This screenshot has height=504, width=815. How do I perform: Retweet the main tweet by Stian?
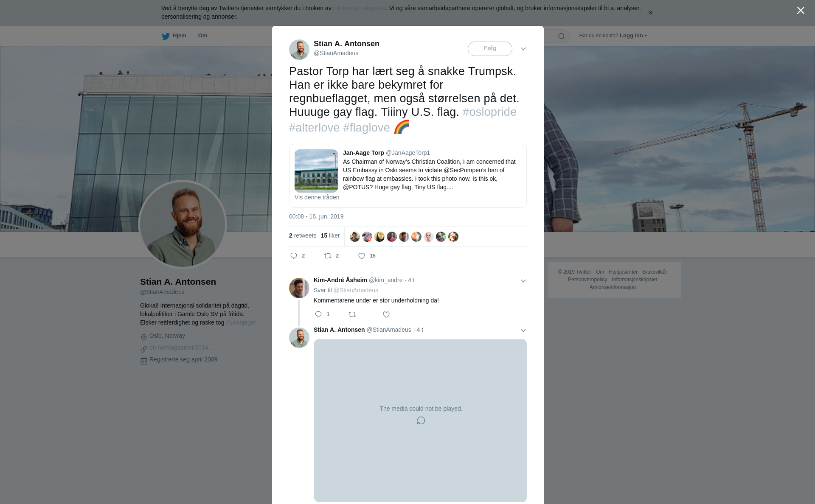click(328, 256)
